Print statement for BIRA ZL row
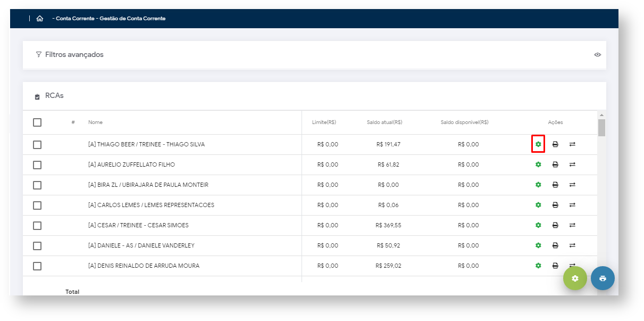This screenshot has height=321, width=644. [x=555, y=185]
